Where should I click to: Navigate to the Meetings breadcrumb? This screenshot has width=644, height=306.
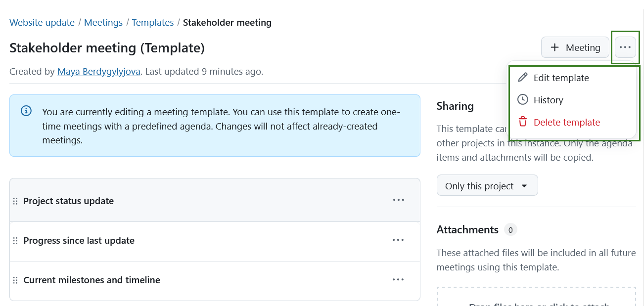point(103,23)
